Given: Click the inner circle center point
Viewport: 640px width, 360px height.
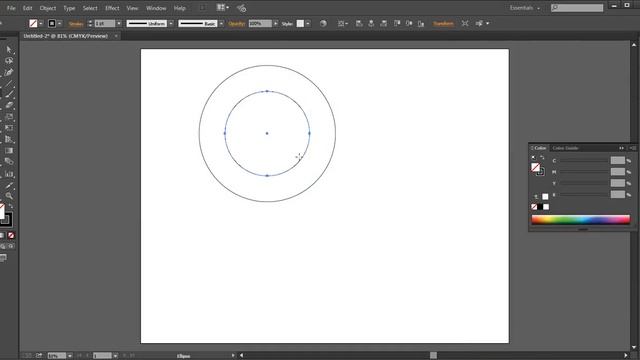Looking at the screenshot, I should pyautogui.click(x=267, y=133).
